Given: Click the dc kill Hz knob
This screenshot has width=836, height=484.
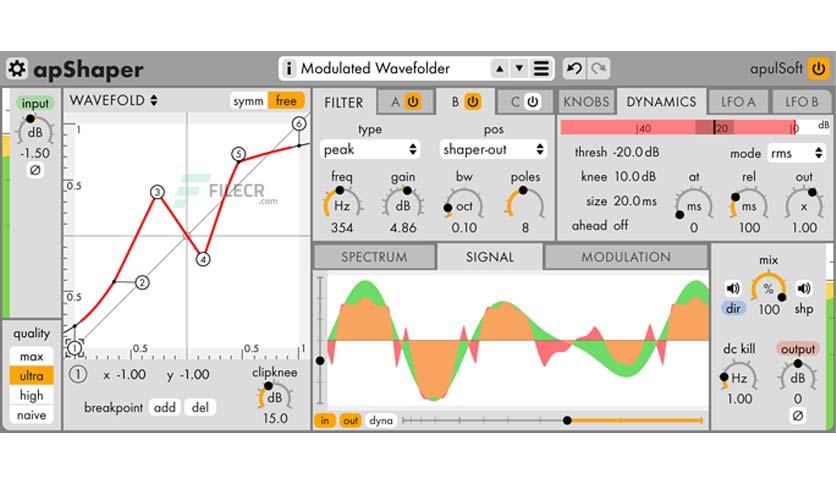Looking at the screenshot, I should [x=739, y=377].
